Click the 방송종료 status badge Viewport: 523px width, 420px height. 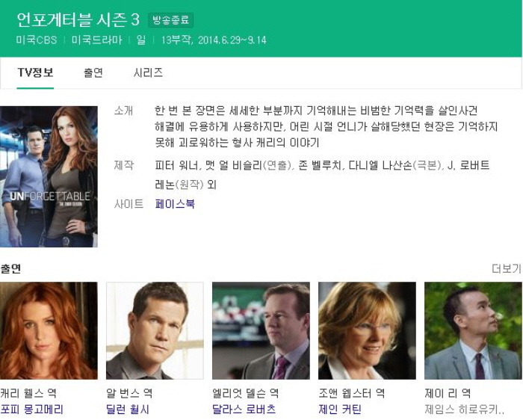170,20
